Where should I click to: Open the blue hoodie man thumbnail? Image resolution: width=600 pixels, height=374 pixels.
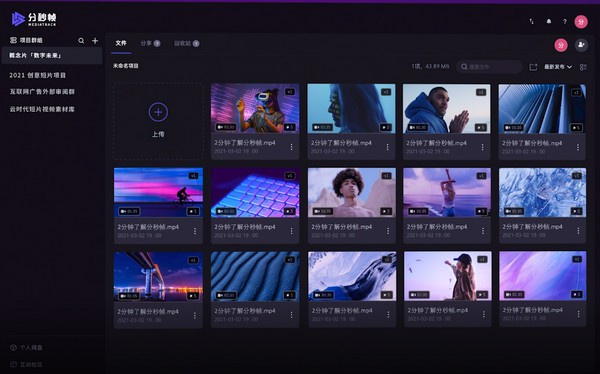447,109
